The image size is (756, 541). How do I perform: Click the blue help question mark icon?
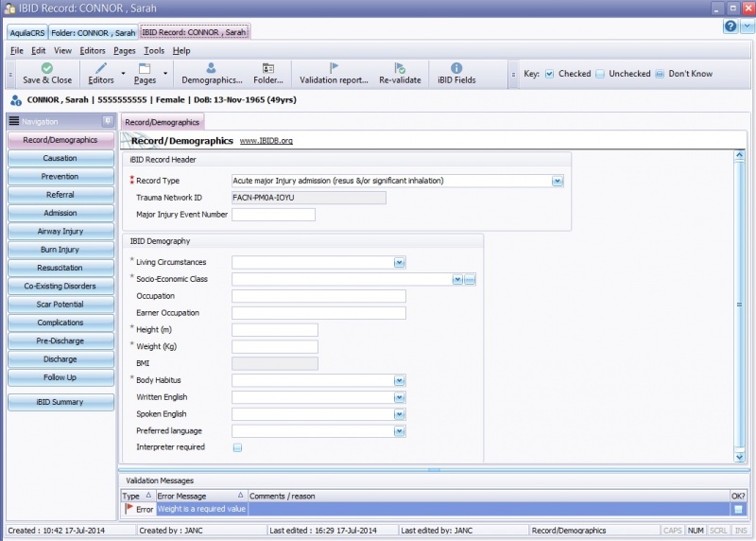730,26
